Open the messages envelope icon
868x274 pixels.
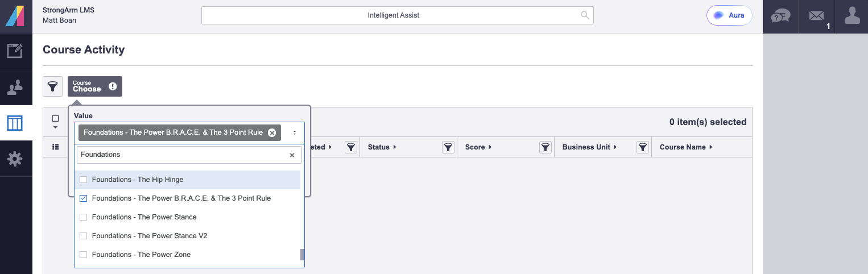[816, 16]
